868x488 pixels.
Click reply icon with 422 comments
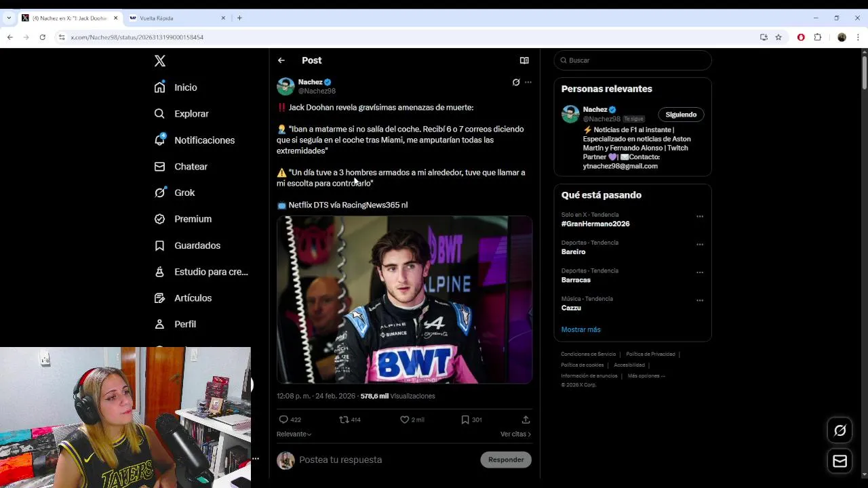coord(290,420)
